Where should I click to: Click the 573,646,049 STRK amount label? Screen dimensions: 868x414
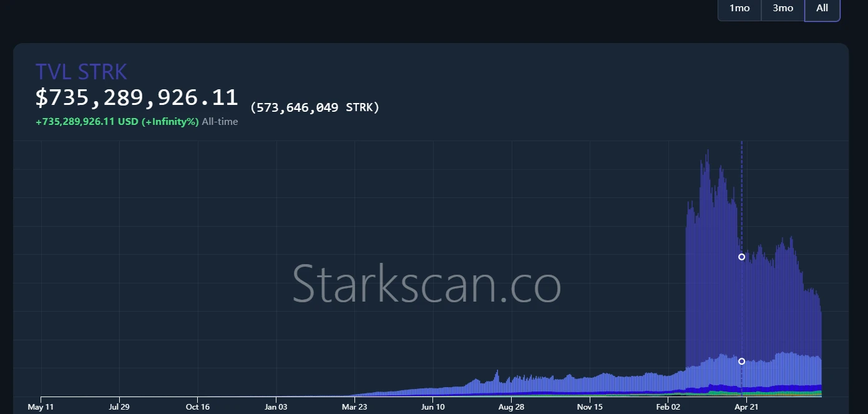click(x=315, y=107)
